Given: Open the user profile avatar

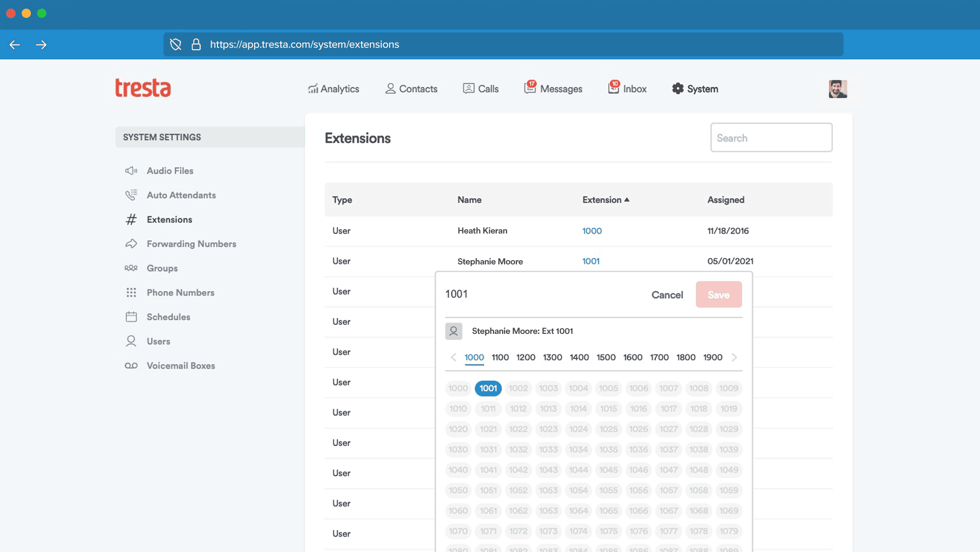Looking at the screenshot, I should pyautogui.click(x=838, y=89).
